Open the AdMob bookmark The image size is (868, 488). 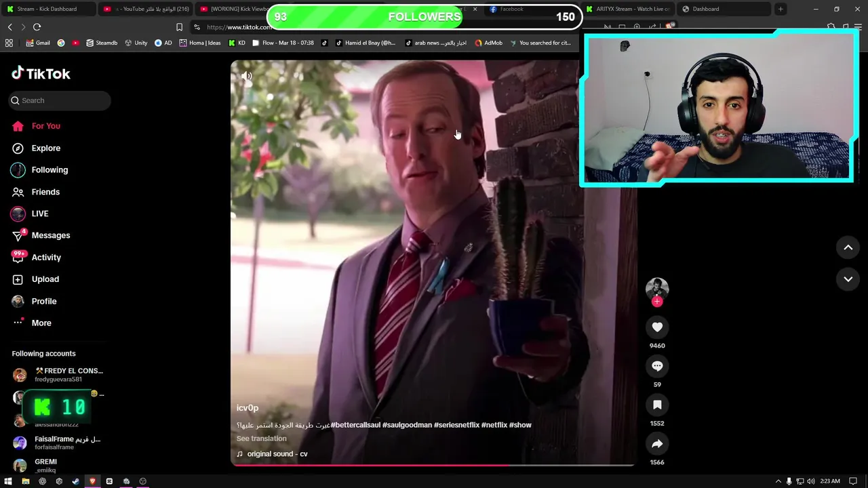(x=489, y=43)
